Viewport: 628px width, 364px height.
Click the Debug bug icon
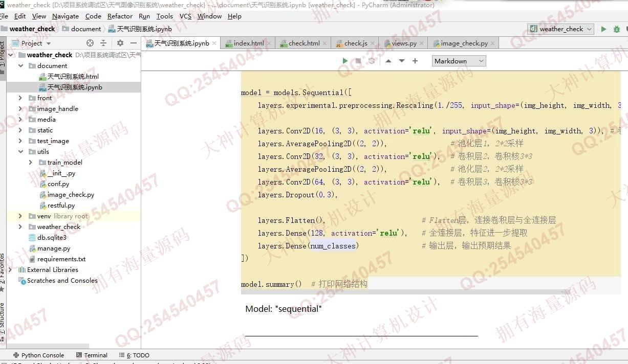(617, 29)
